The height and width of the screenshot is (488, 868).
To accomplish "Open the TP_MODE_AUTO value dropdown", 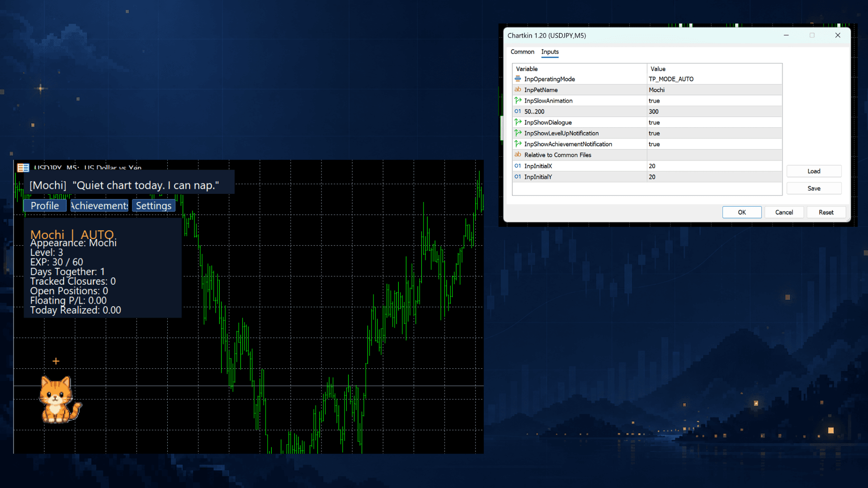I will coord(714,79).
